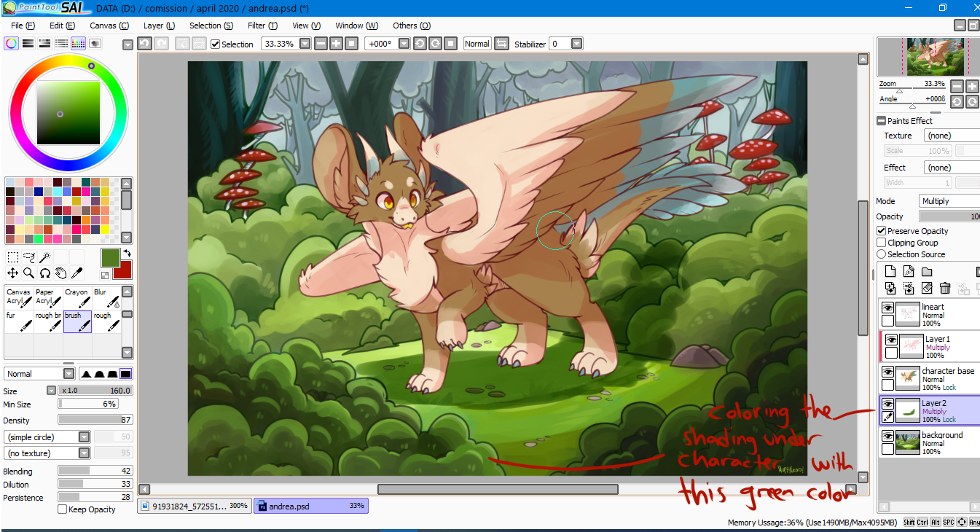The height and width of the screenshot is (532, 980).
Task: Select the fur brush preset
Action: (x=19, y=321)
